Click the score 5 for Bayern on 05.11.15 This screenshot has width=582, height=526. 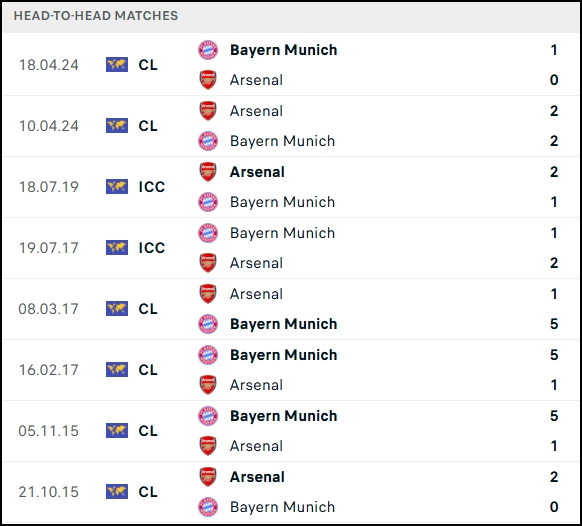point(554,416)
